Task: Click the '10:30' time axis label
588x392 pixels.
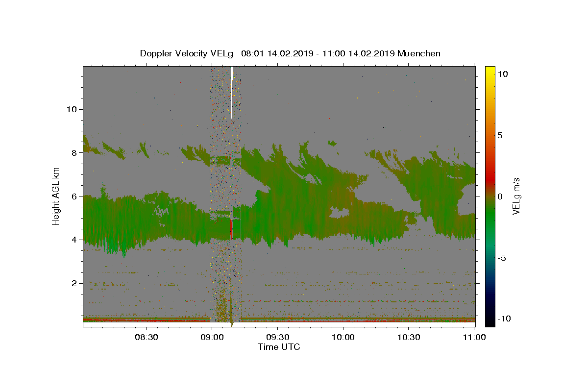Action: [x=409, y=337]
